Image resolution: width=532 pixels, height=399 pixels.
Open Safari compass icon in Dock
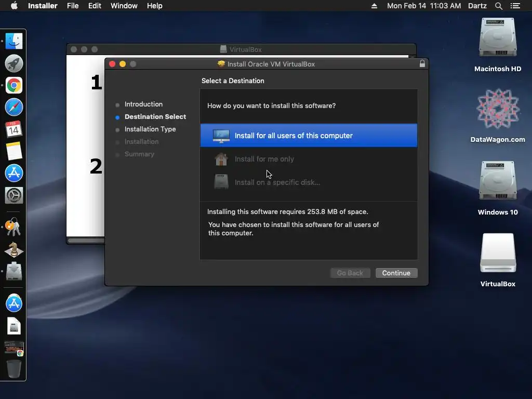(x=14, y=107)
